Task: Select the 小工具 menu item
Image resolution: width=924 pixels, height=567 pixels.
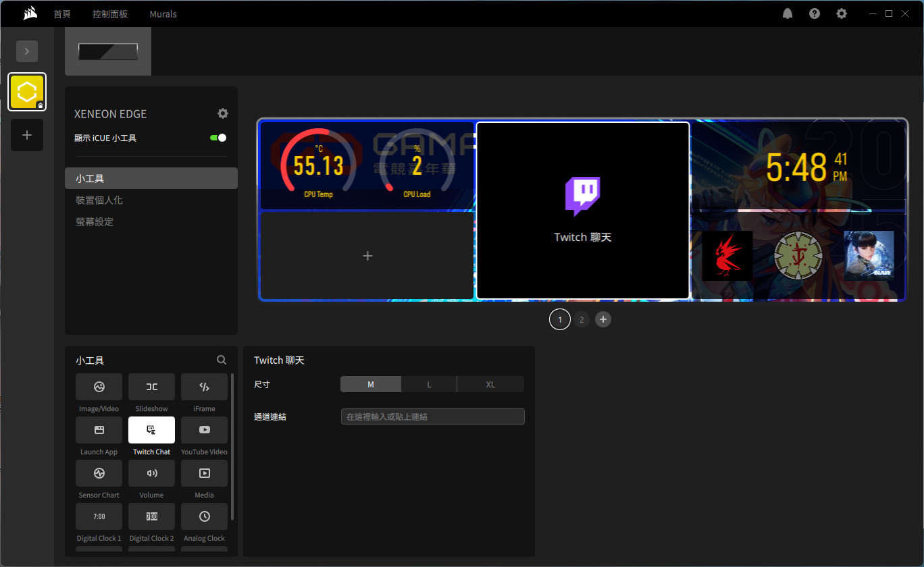Action: pos(151,178)
